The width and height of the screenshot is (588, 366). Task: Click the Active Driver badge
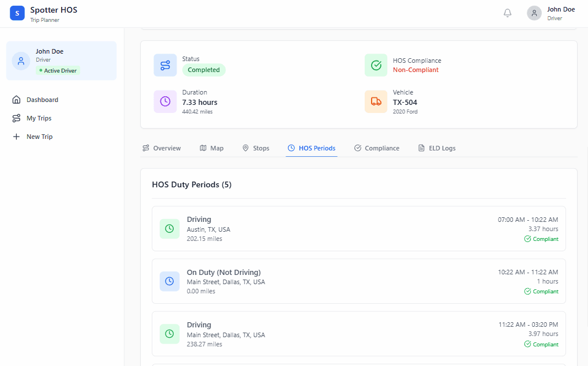click(58, 71)
